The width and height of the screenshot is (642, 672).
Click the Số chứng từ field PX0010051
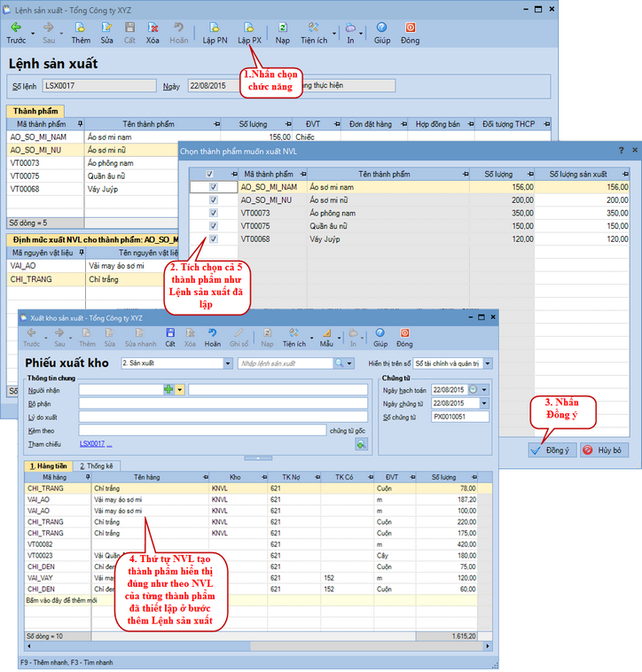click(x=460, y=417)
